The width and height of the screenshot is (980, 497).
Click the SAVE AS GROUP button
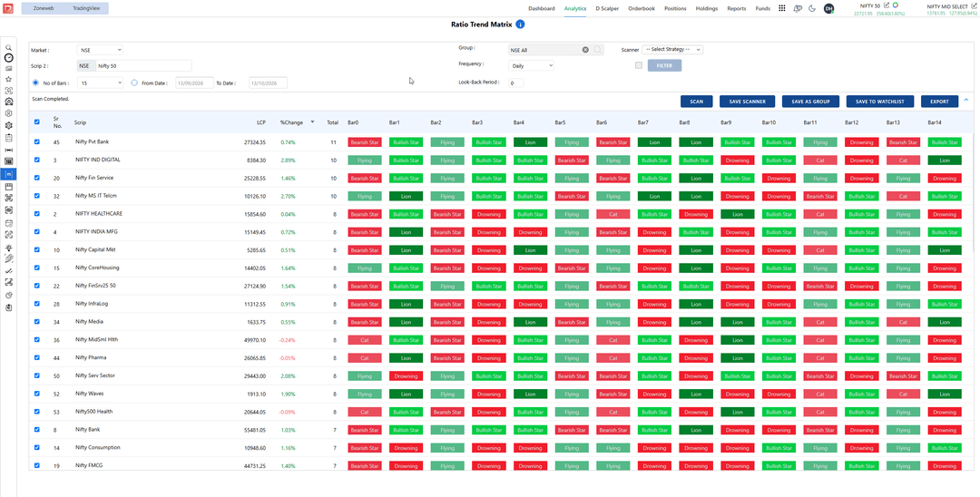click(810, 102)
